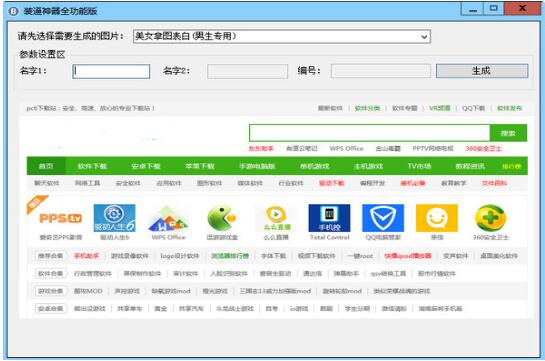Click the io游戏 link
545x361 pixels.
click(299, 308)
